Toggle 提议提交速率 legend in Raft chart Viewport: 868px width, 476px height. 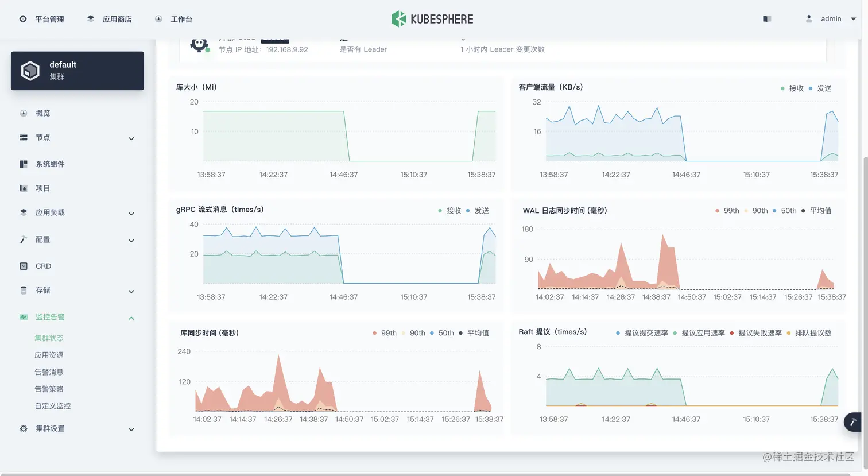pos(642,333)
